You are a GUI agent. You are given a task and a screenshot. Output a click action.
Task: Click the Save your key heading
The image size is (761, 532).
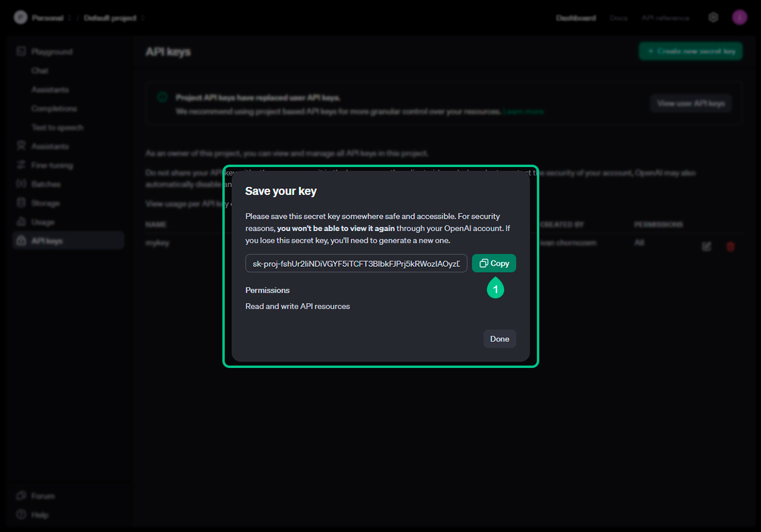pyautogui.click(x=281, y=191)
